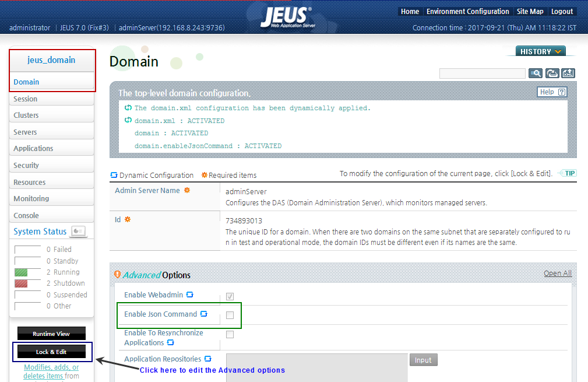The height and width of the screenshot is (382, 588).
Task: Open Monitoring in the left sidebar
Action: tap(51, 198)
